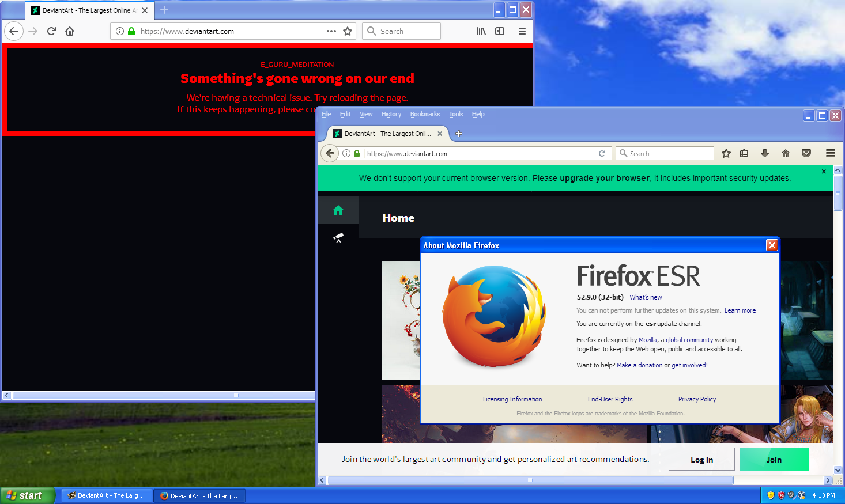Open the hamburger menu in Firefox ESR

[830, 153]
